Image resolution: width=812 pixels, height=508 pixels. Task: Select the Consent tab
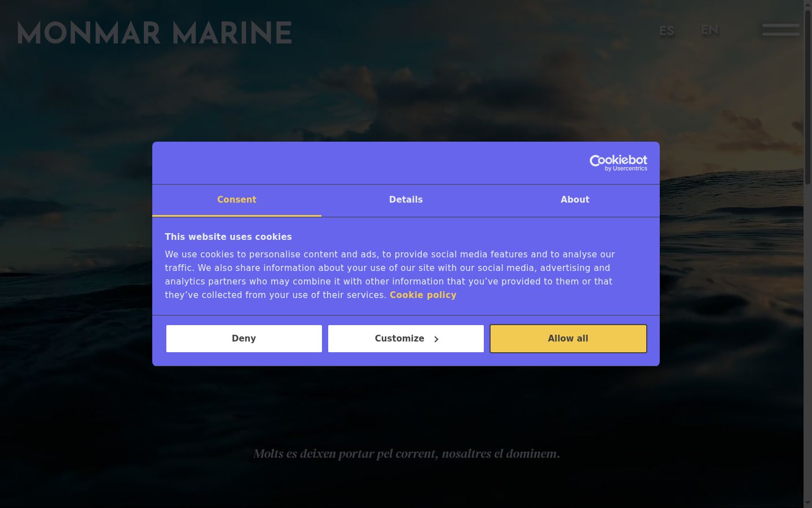pyautogui.click(x=237, y=200)
